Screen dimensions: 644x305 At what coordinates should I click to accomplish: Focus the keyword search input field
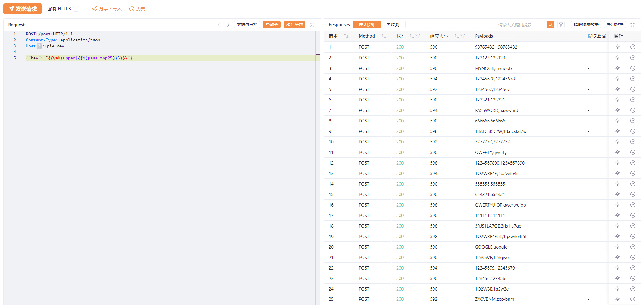pyautogui.click(x=520, y=25)
